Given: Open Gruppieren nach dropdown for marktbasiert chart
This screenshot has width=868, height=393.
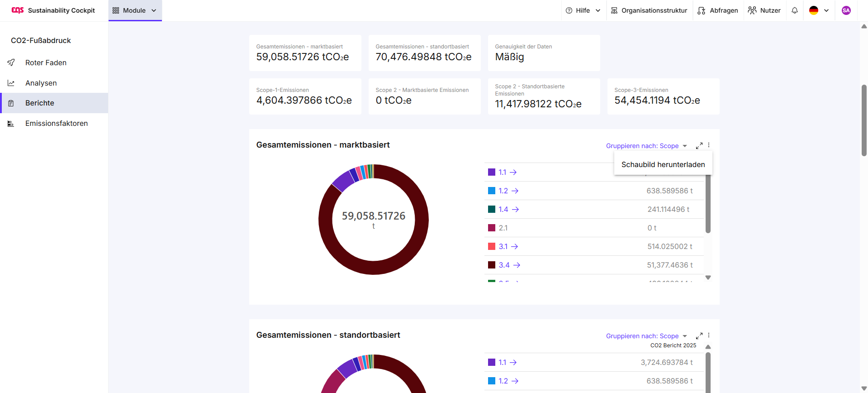Looking at the screenshot, I should click(646, 146).
